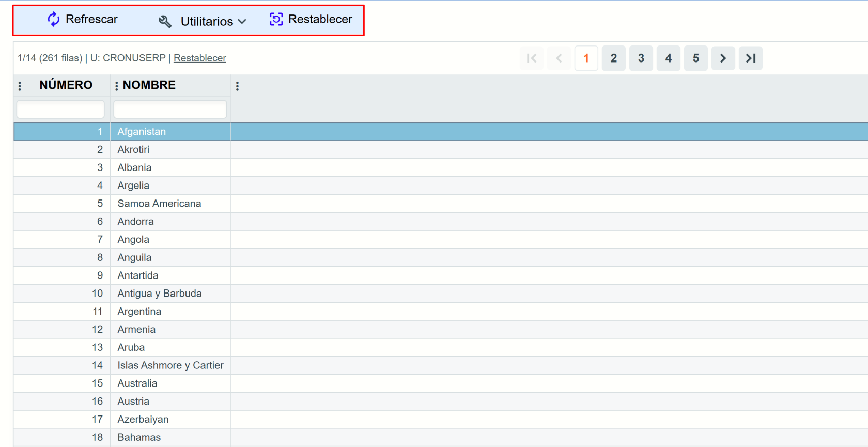Go to the previous page arrow
868x447 pixels.
click(559, 58)
